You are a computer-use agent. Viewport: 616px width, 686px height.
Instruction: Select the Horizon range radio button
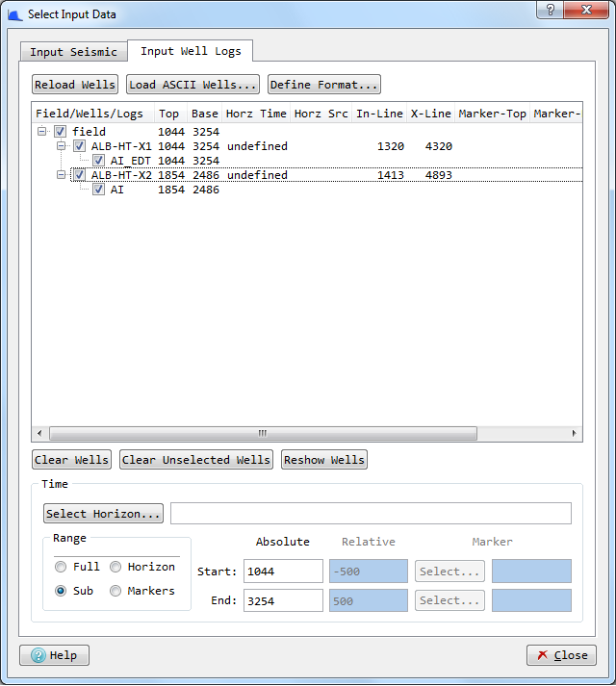coord(115,567)
